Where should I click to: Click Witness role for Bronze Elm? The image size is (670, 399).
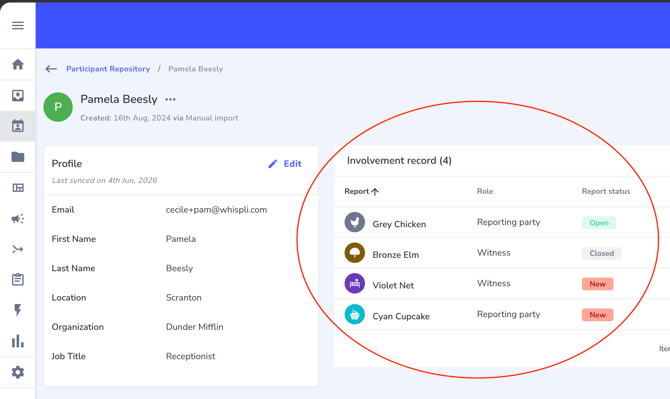pos(494,252)
